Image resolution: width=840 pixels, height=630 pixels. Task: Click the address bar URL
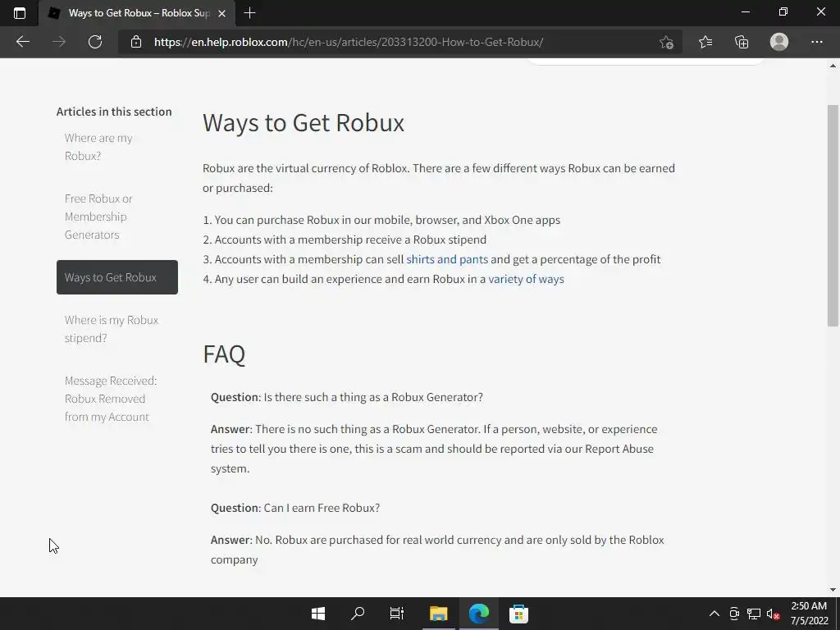[x=349, y=42]
